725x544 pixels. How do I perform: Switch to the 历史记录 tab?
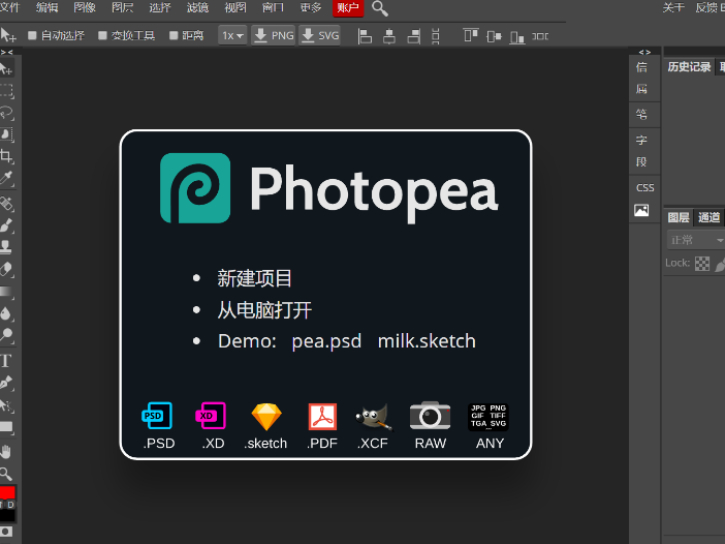tap(689, 67)
